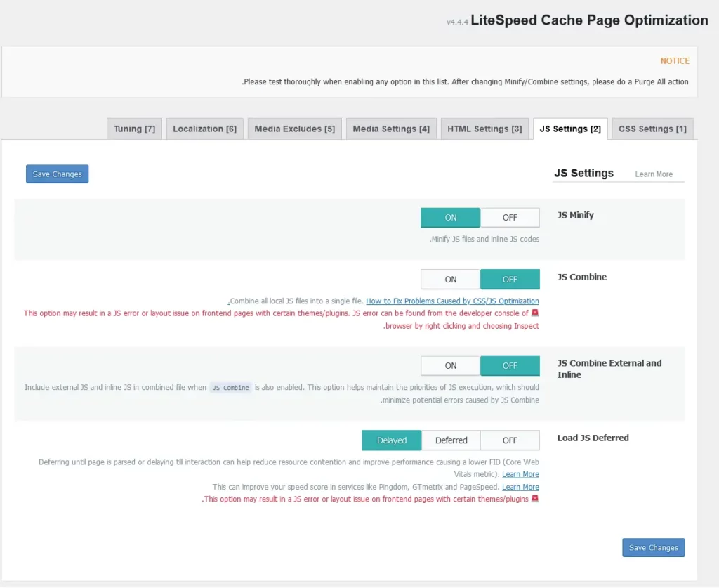Click the bottom Save Changes button
Viewport: 719px width, 588px height.
click(653, 548)
